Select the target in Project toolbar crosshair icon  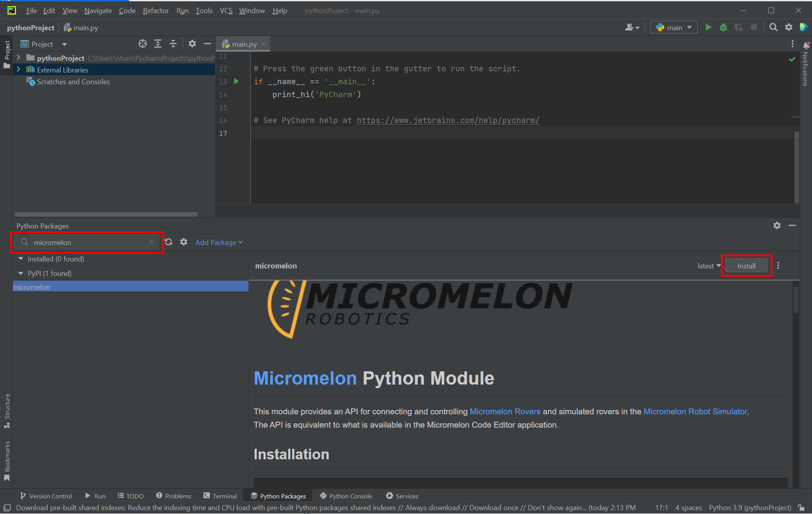(142, 44)
